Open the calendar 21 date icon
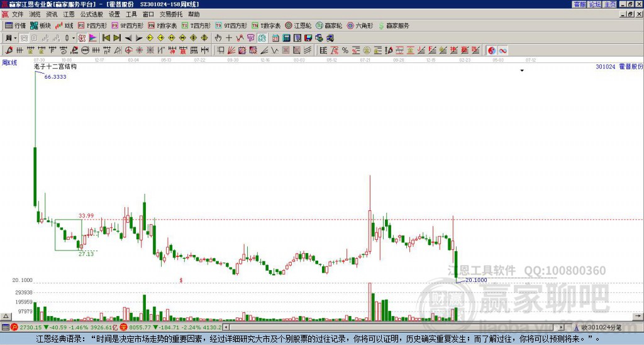Viewport: 644px width, 345px height. click(x=275, y=38)
